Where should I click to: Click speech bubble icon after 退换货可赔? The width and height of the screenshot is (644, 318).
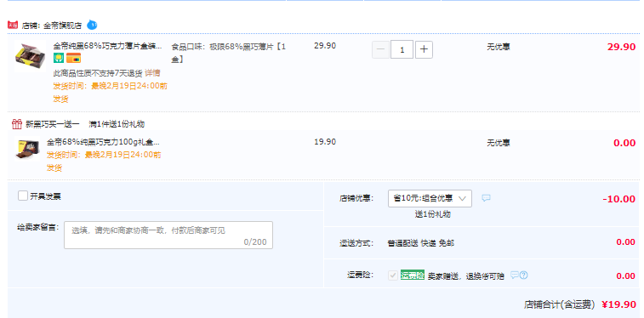[x=514, y=275]
